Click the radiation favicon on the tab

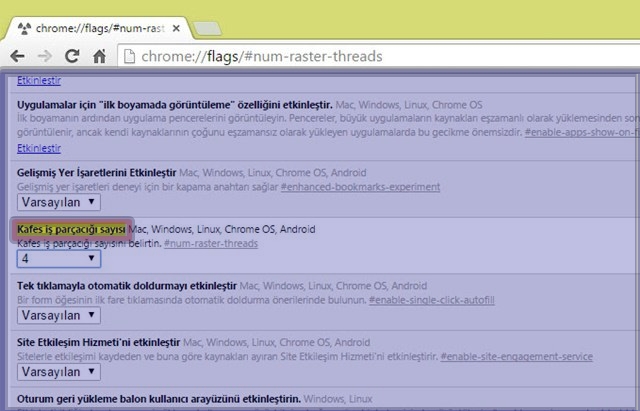[x=25, y=29]
